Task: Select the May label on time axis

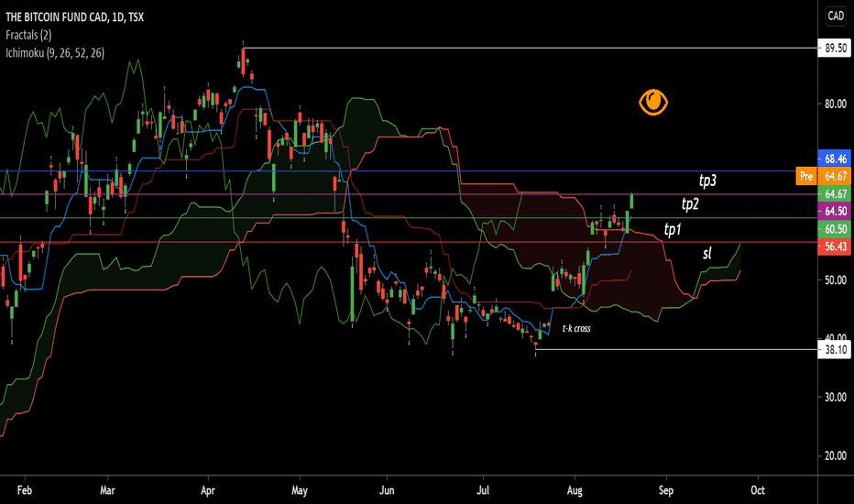Action: (300, 490)
